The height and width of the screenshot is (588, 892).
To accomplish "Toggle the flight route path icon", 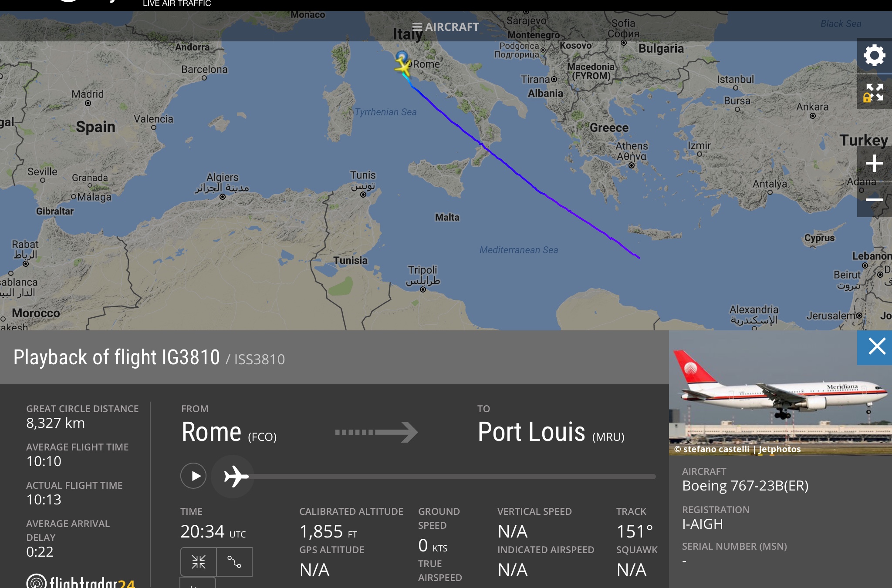I will tap(234, 562).
